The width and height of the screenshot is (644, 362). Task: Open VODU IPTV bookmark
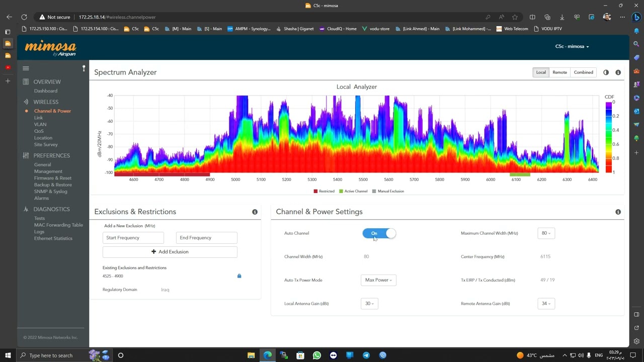tap(548, 29)
